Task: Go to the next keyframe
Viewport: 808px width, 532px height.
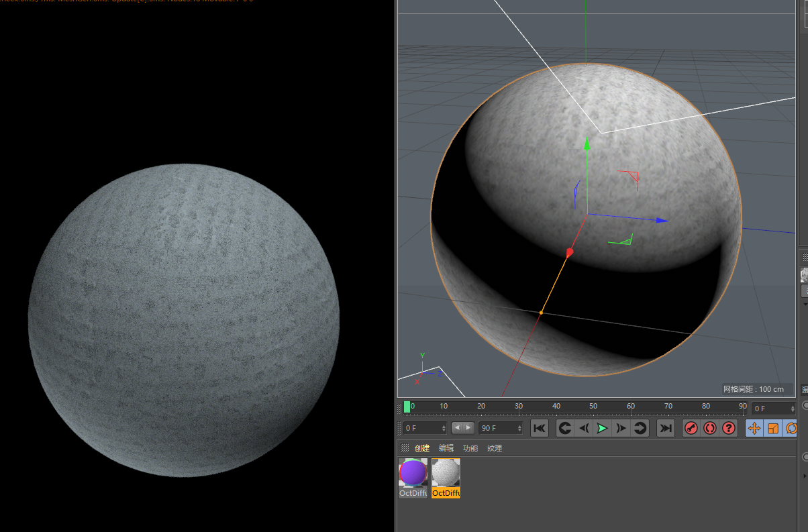Action: tap(640, 428)
